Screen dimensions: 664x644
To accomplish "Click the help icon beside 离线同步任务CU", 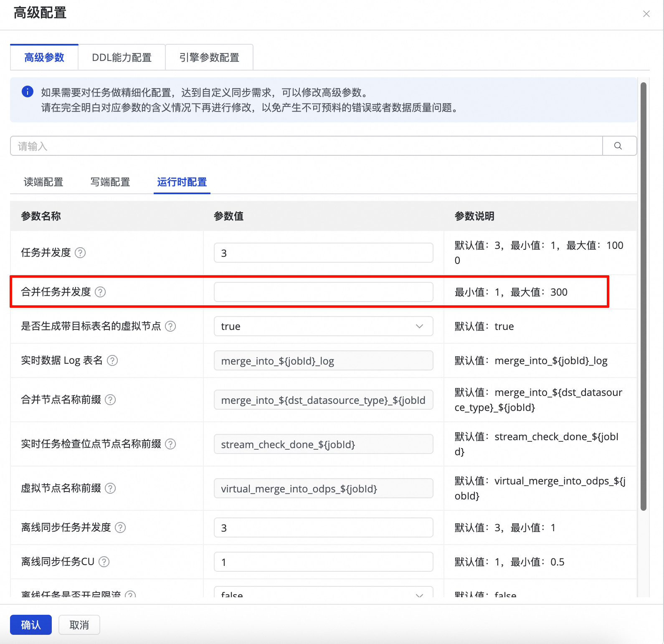I will point(104,562).
